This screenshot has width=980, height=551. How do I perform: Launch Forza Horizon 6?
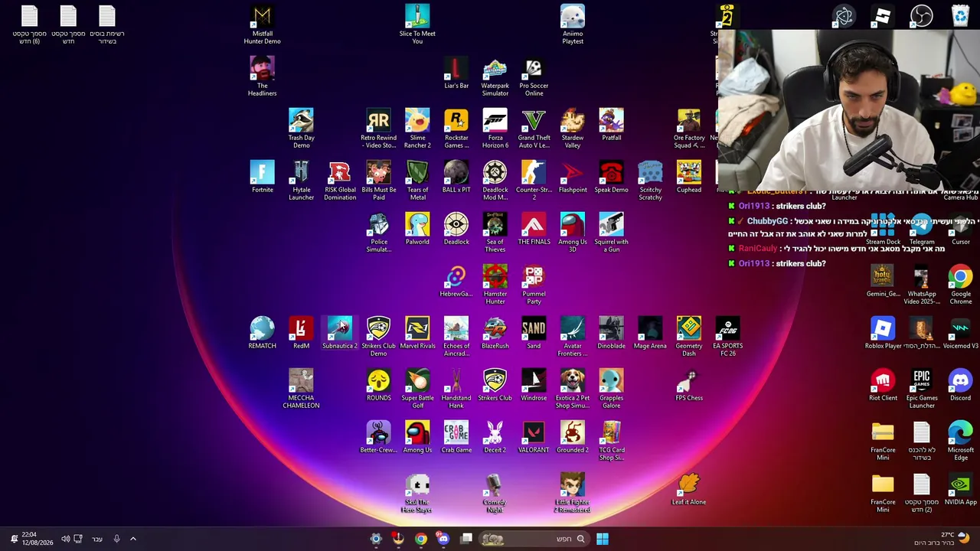click(495, 120)
